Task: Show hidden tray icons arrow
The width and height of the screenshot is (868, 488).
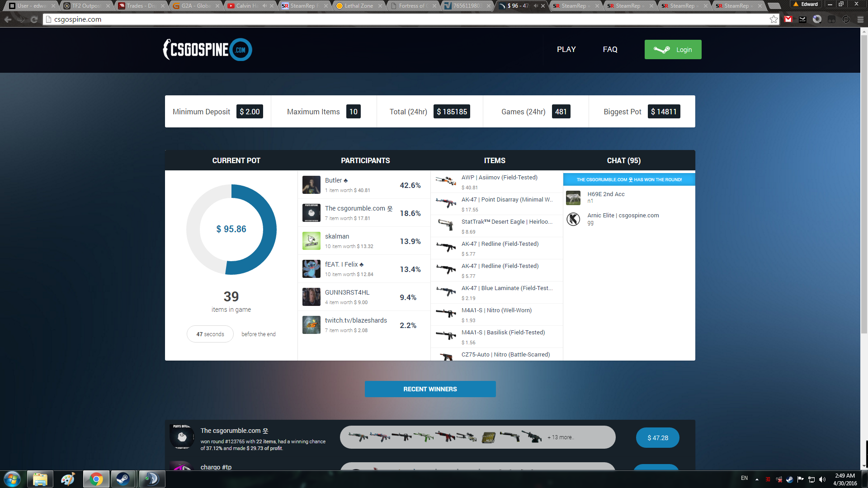Action: [x=757, y=479]
